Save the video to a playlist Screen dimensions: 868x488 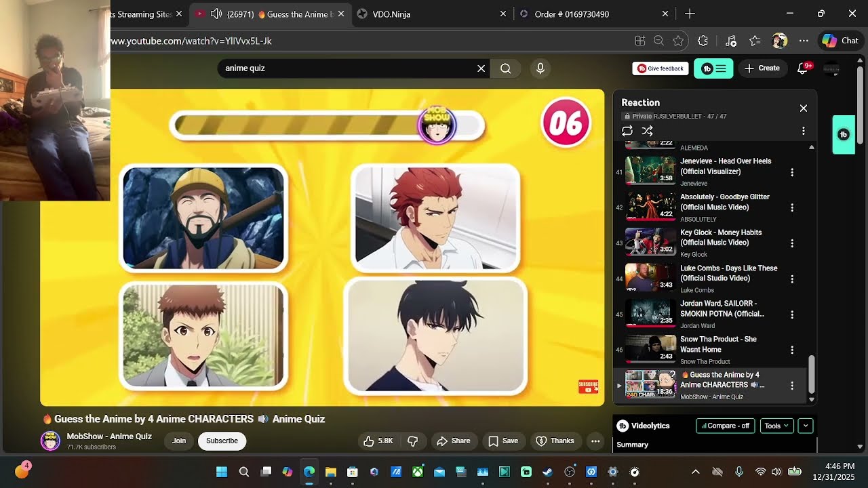(503, 441)
